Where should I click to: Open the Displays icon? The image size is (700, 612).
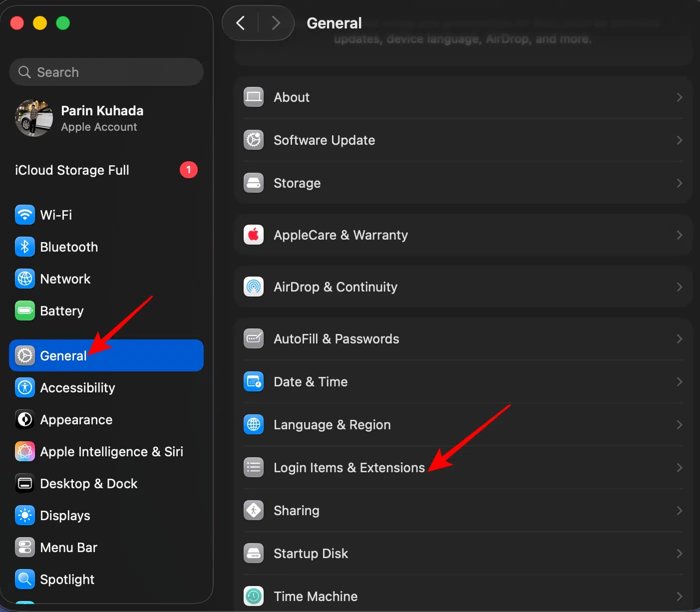tap(25, 516)
